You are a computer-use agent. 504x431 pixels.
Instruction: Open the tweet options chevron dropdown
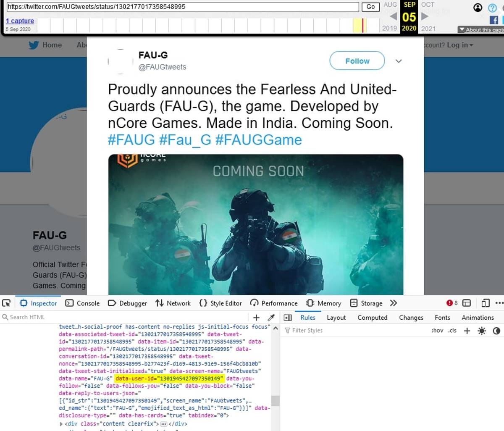[x=399, y=61]
